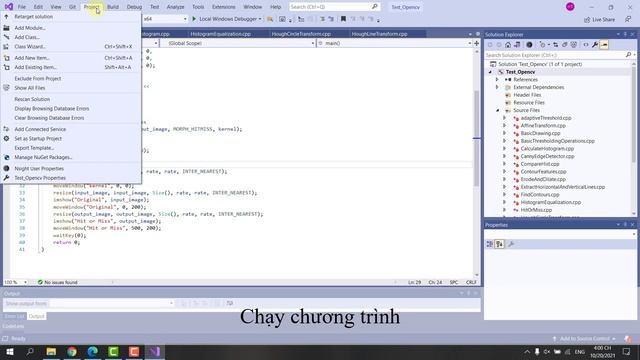This screenshot has height=360, width=640.
Task: Click the Solution Explorer Home icon
Action: 508,44
